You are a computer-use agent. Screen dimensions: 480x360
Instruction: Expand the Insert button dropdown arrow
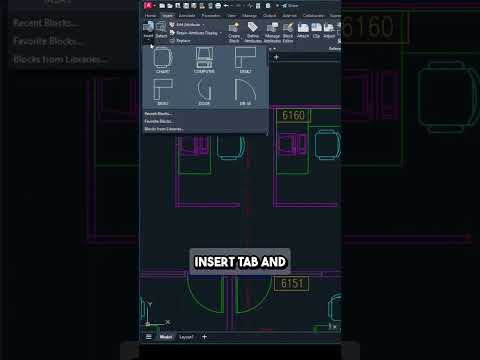(148, 40)
